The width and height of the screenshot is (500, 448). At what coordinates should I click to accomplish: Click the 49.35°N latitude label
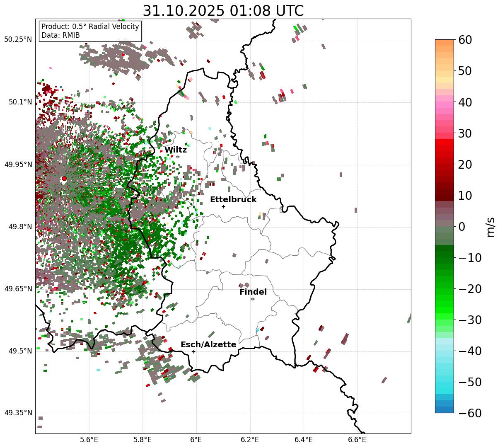[18, 413]
